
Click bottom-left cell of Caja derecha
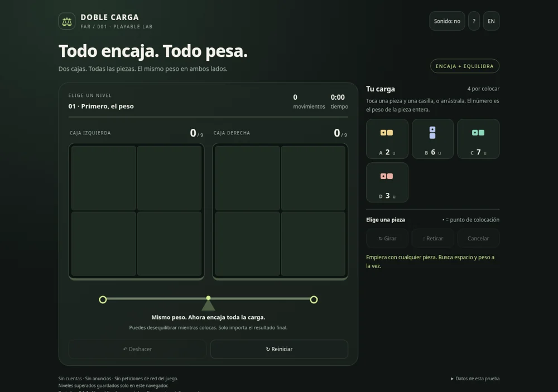click(247, 244)
